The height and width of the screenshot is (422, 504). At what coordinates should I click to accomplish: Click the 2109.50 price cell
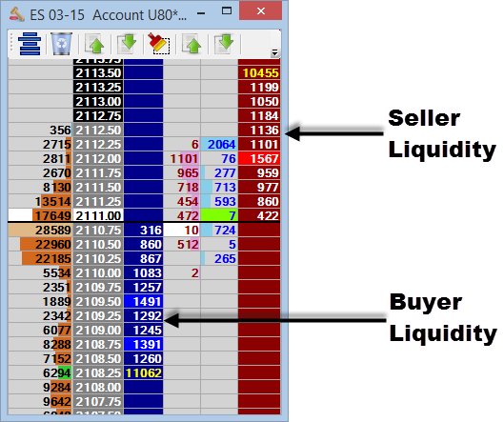(x=98, y=301)
